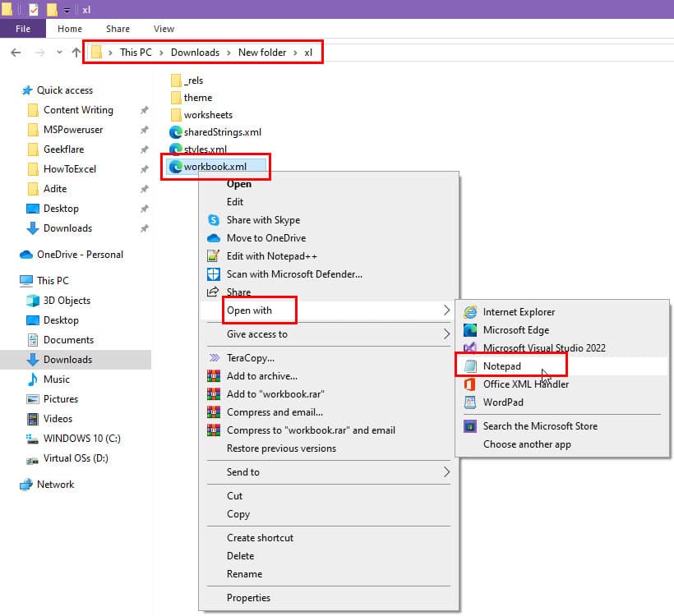674x616 pixels.
Task: Choose Open in context menu
Action: 239,184
